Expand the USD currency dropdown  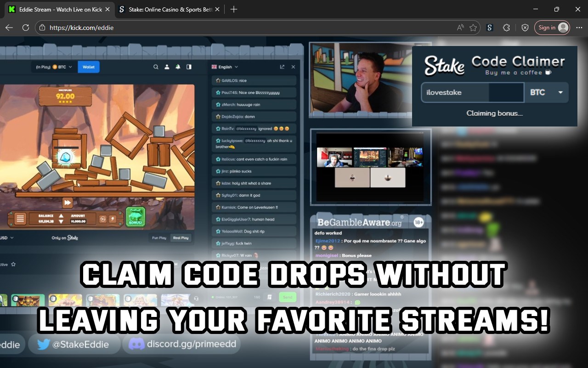point(6,238)
